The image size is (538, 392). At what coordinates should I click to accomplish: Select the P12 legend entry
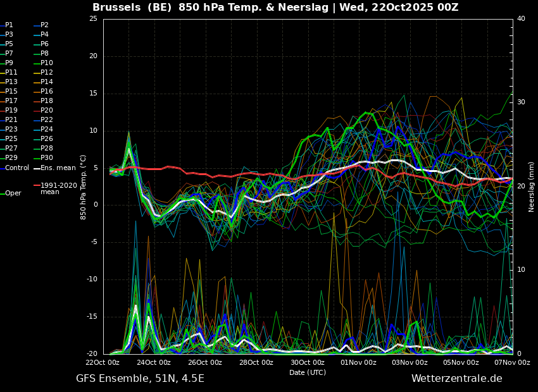click(47, 73)
